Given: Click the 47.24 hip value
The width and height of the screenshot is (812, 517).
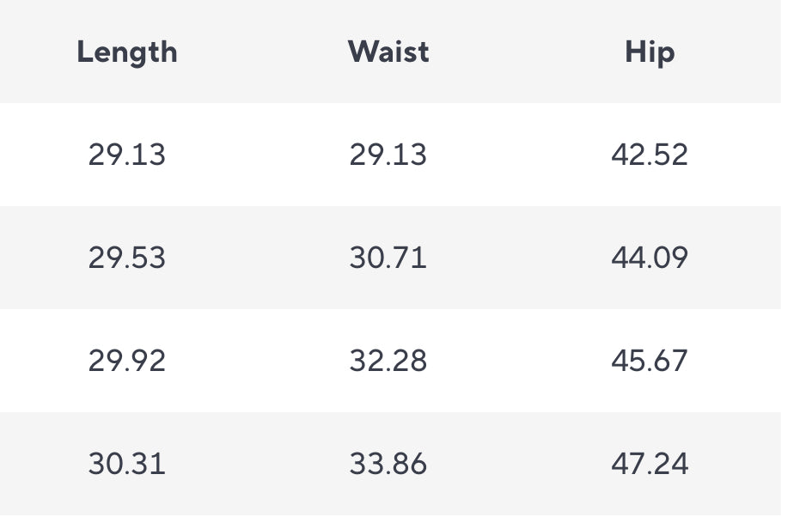Looking at the screenshot, I should (x=650, y=463).
